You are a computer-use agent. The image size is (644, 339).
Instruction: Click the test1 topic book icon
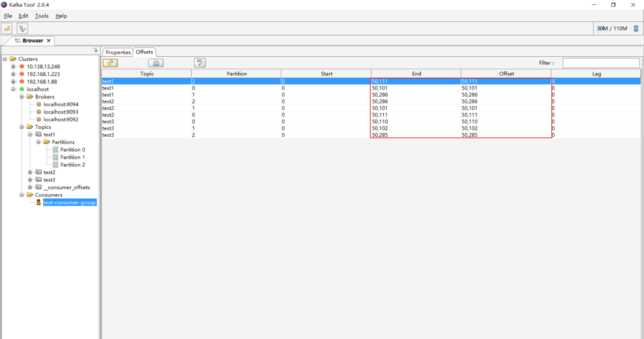[x=39, y=134]
